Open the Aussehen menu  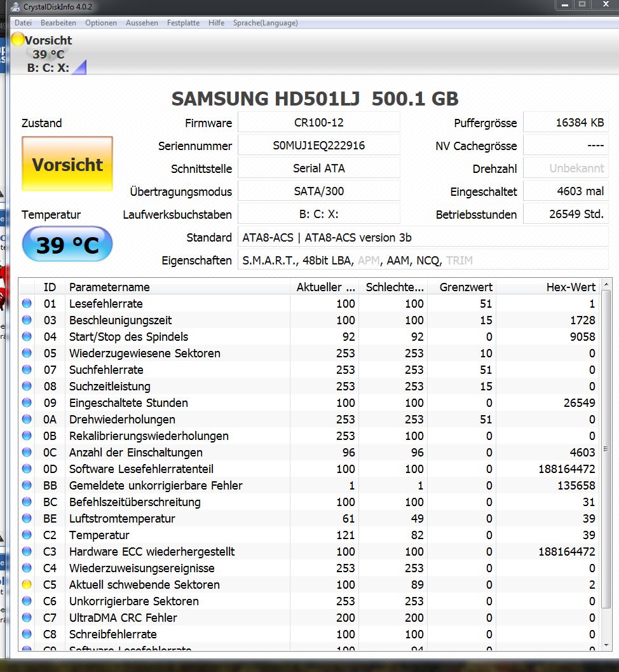(142, 23)
